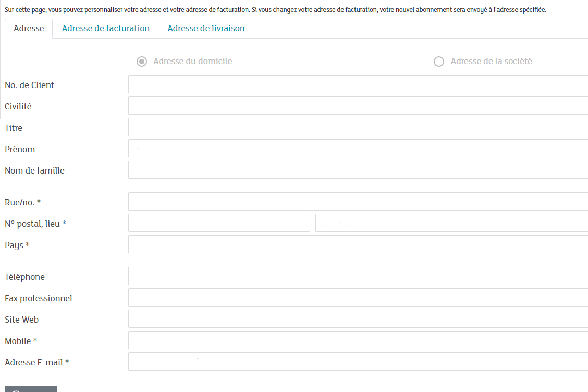Focus the Mobile input field
Viewport: 588px width, 392px height.
(x=358, y=340)
